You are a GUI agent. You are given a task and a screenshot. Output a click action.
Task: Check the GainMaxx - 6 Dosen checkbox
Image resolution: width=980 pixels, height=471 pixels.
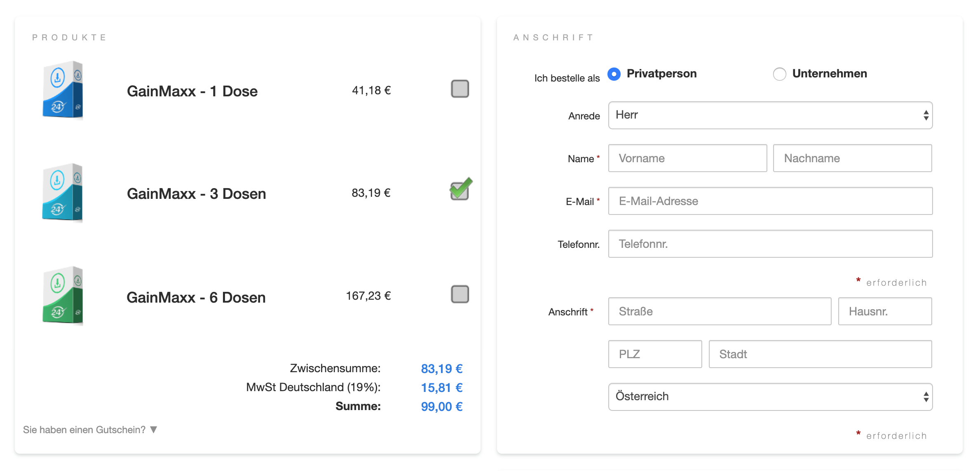tap(460, 294)
